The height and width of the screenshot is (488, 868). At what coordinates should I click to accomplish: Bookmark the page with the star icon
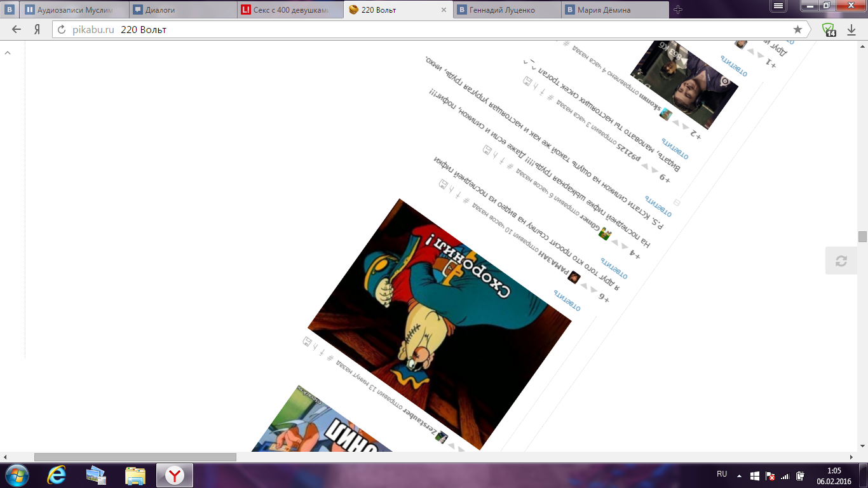point(797,29)
